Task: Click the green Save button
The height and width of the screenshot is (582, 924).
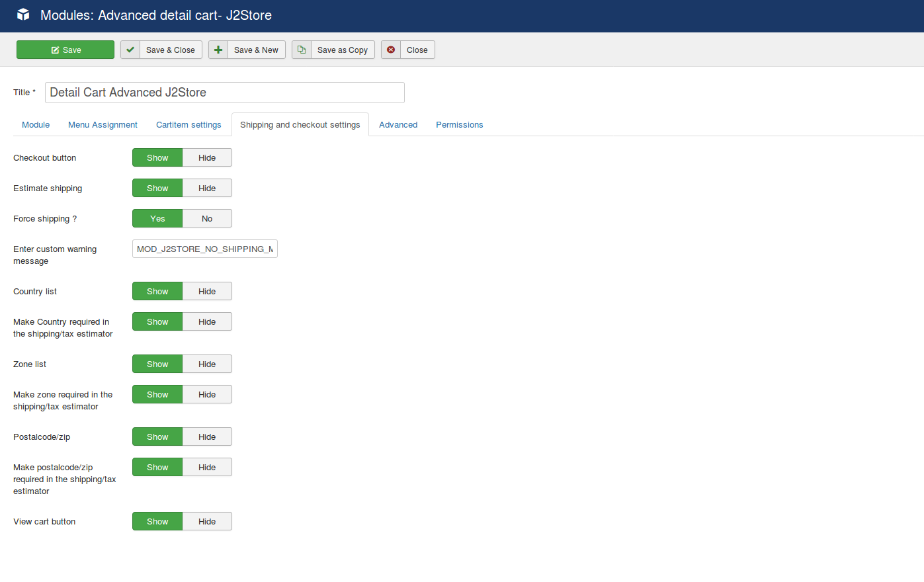Action: (65, 50)
